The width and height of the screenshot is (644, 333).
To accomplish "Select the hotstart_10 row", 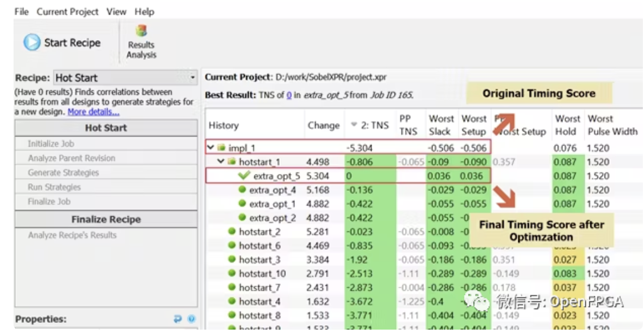I will pyautogui.click(x=262, y=274).
